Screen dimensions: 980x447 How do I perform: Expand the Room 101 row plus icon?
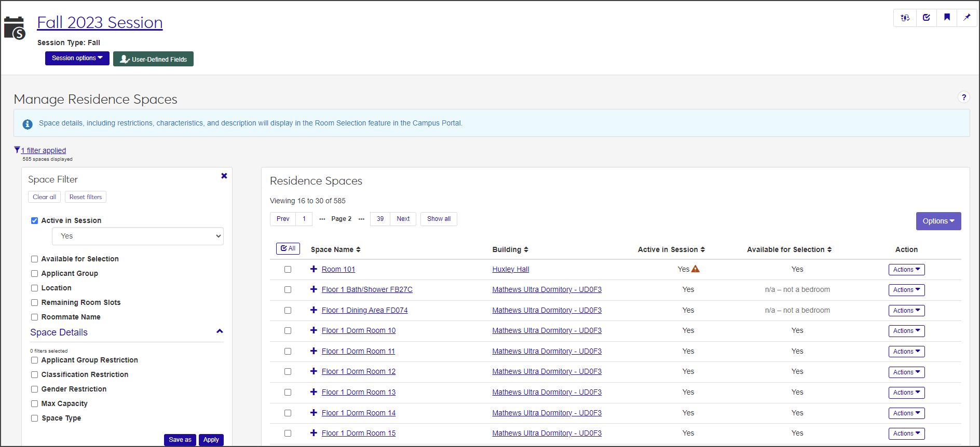tap(314, 269)
